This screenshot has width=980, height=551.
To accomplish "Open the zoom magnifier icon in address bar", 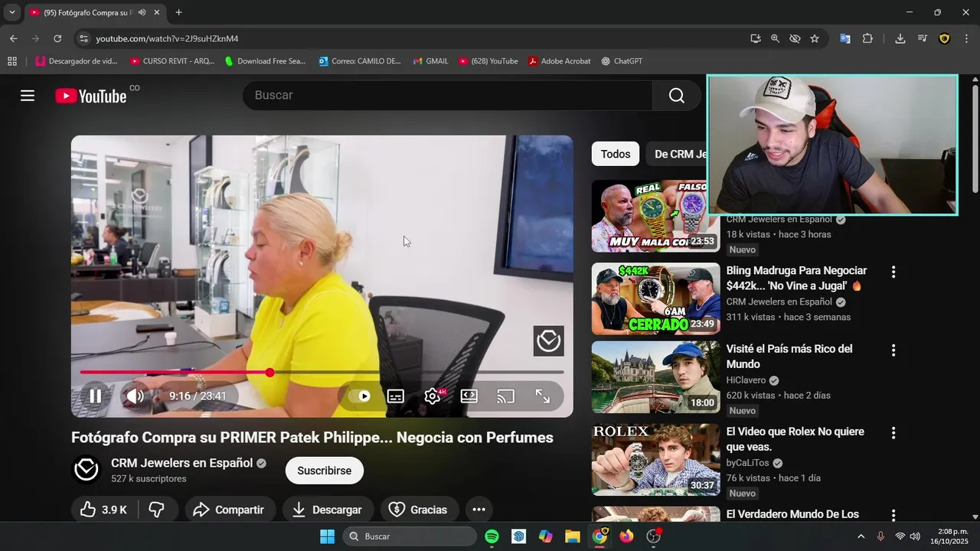I will coord(775,38).
